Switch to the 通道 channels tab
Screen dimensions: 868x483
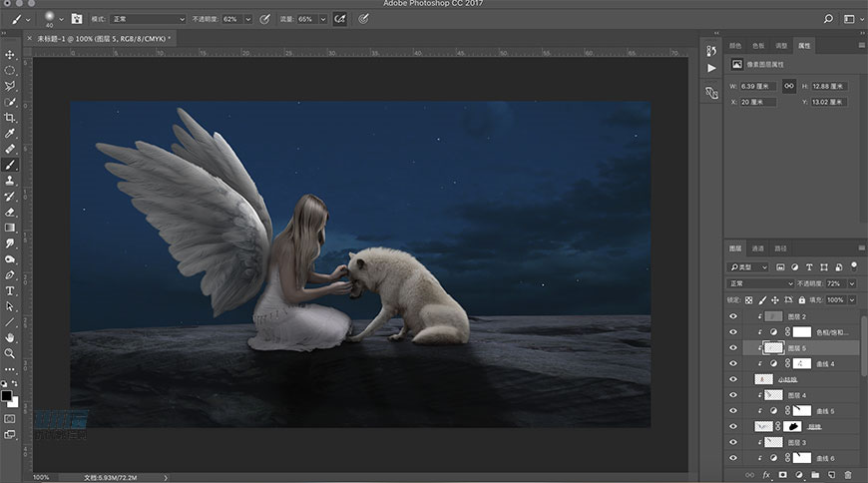click(758, 248)
